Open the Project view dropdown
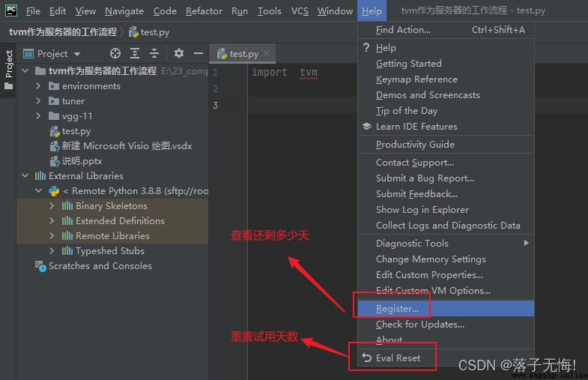Image resolution: width=588 pixels, height=380 pixels. (77, 54)
